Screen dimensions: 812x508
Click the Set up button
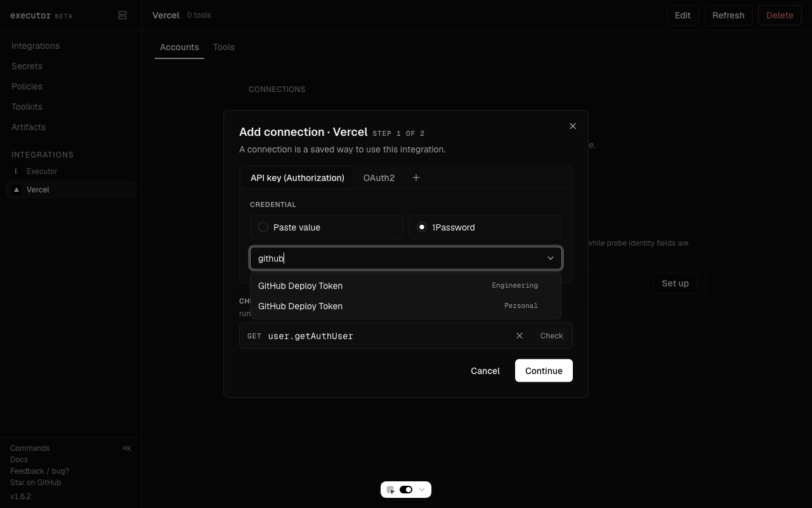click(x=675, y=283)
